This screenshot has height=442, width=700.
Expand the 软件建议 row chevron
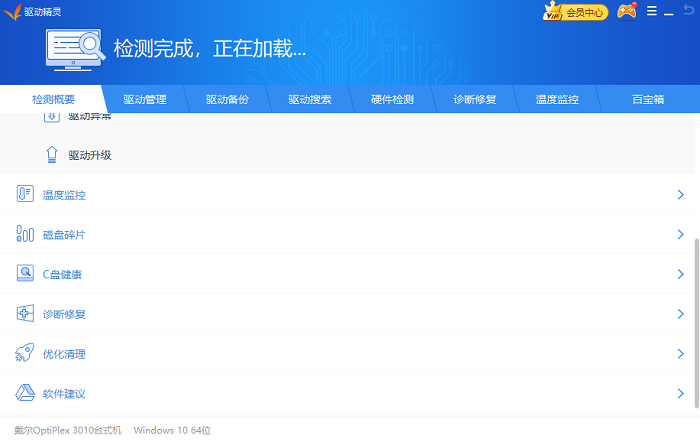tap(680, 394)
